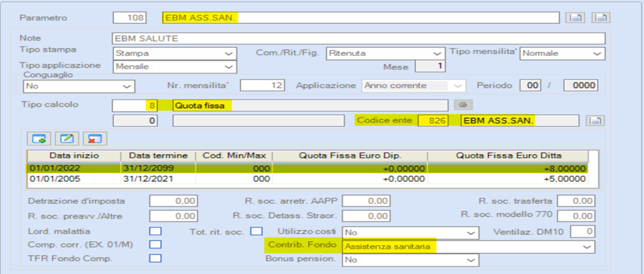Image resolution: width=644 pixels, height=274 pixels.
Task: Click the R. soc. arretr. AAPP field
Action: [x=367, y=201]
